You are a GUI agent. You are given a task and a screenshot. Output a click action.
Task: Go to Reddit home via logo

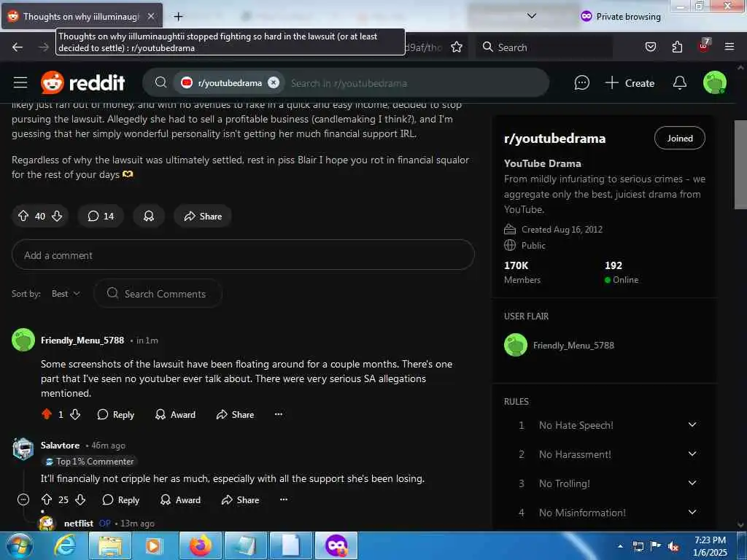[83, 83]
